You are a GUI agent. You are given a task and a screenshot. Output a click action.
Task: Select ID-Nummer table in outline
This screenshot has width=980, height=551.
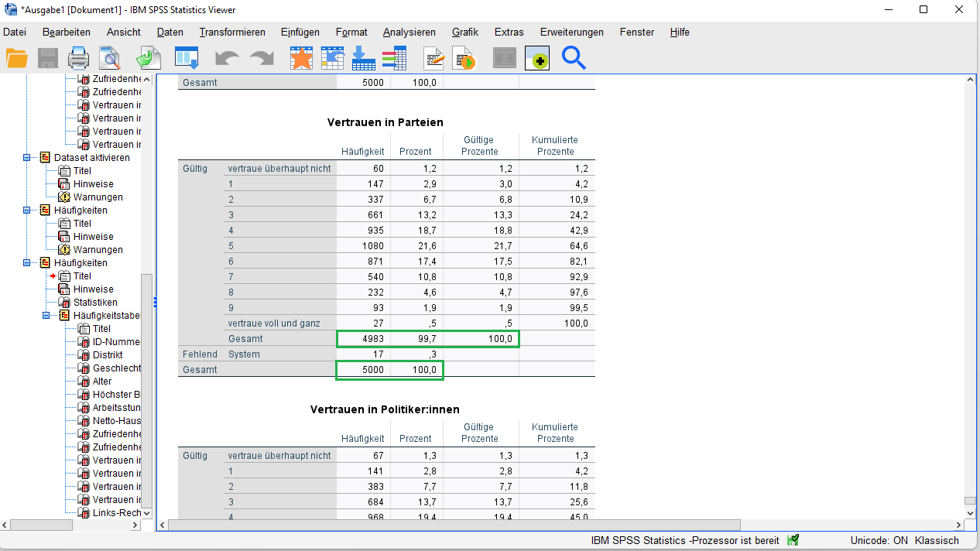click(116, 341)
